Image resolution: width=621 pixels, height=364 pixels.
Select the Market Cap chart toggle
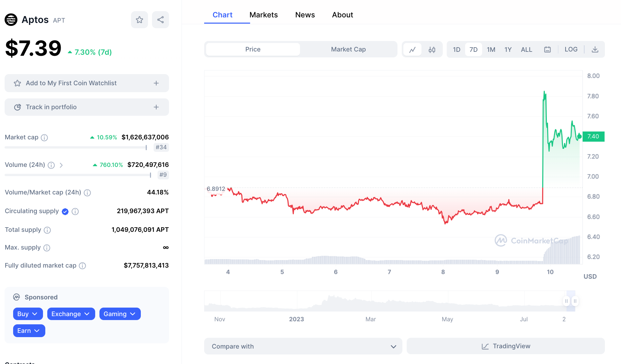(x=348, y=50)
